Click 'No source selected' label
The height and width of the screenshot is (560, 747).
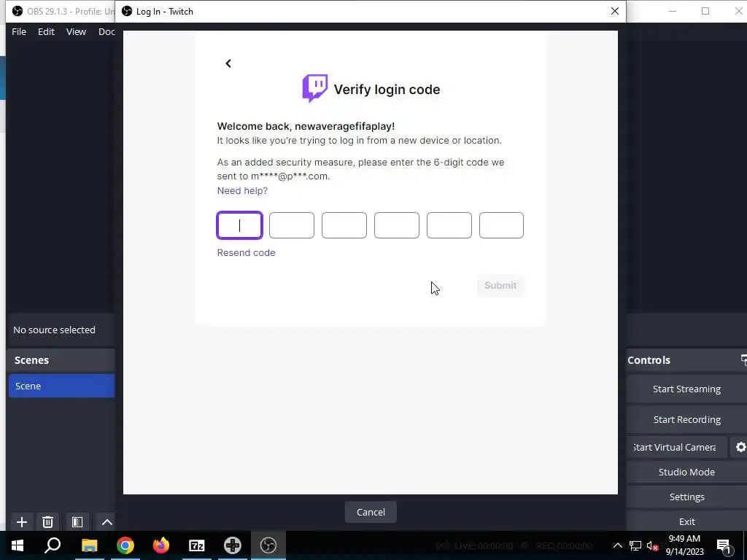tap(54, 330)
